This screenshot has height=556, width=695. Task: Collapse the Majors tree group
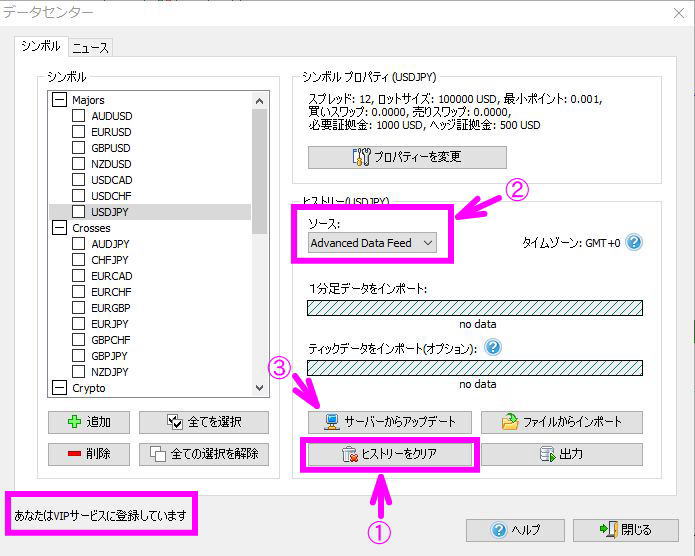click(x=59, y=100)
